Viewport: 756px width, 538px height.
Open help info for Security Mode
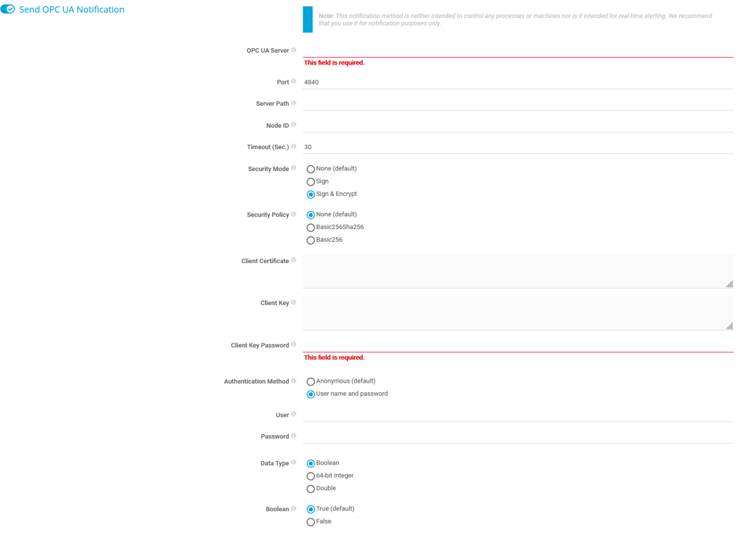[293, 168]
